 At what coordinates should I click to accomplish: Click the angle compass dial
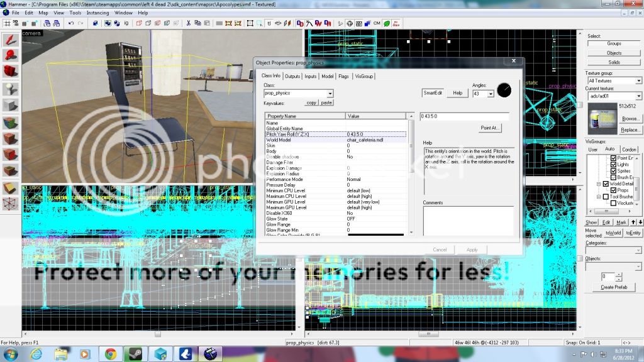[504, 90]
